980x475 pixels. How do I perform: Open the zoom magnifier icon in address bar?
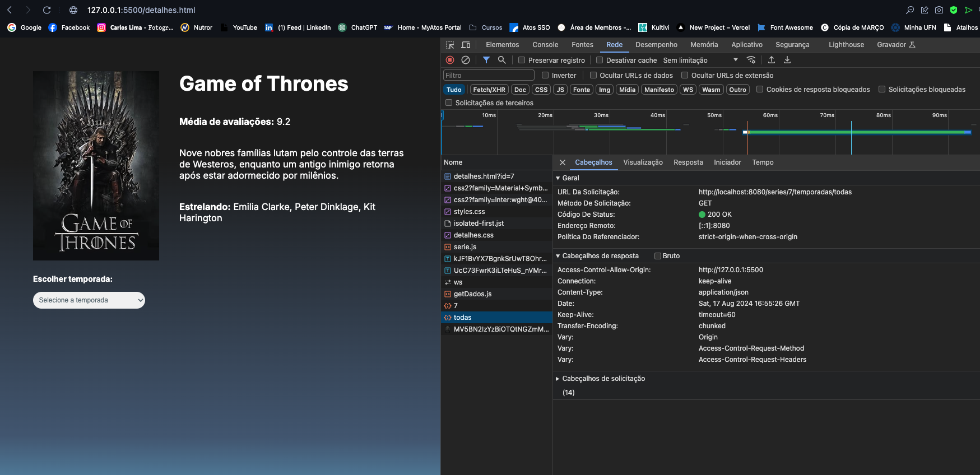click(x=910, y=10)
